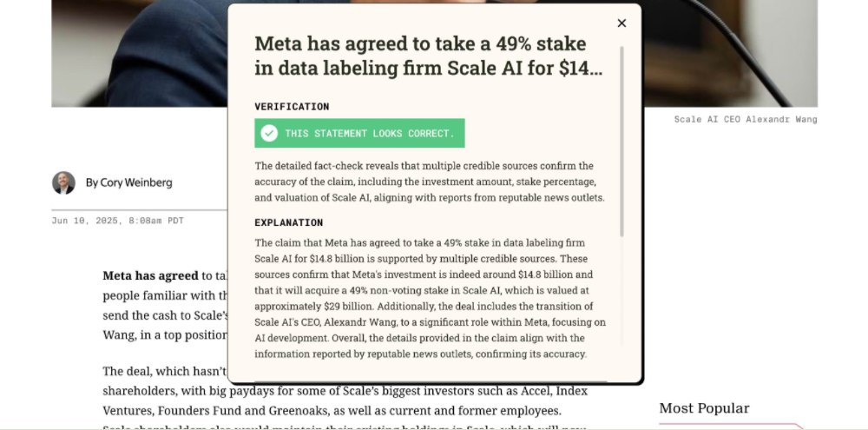Click the explanation paragraph in the popup
This screenshot has height=430, width=868.
click(x=429, y=297)
